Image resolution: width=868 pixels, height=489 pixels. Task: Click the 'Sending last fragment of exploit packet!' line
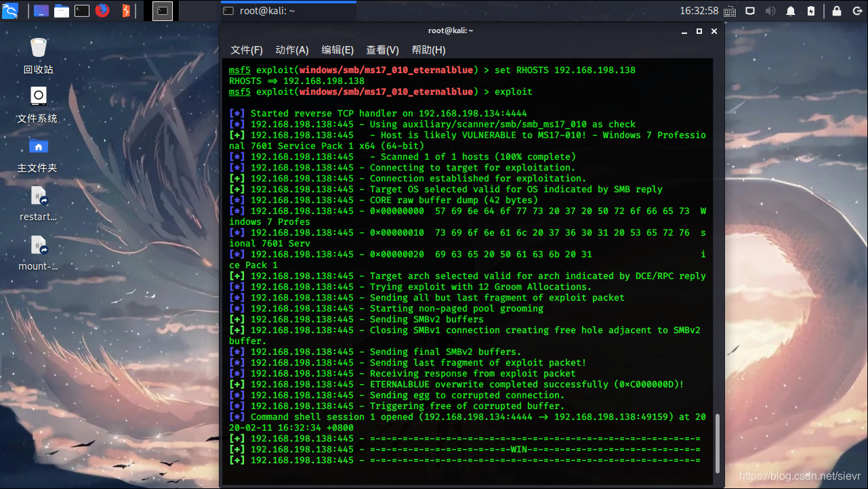point(408,363)
